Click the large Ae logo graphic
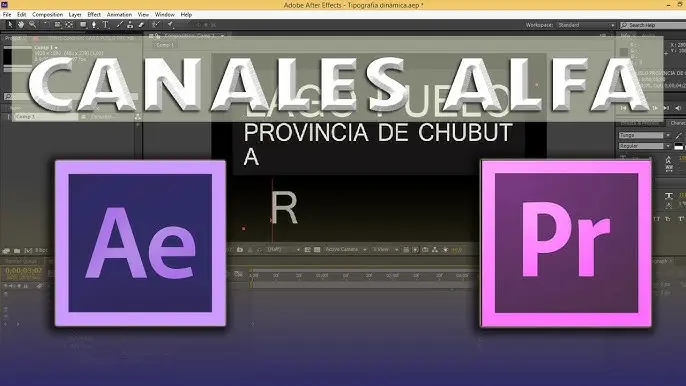Viewport: 686px width, 386px height. (140, 243)
